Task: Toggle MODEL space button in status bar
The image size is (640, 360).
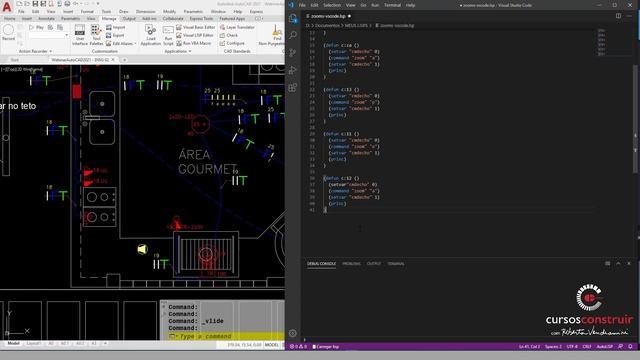Action: tap(271, 345)
